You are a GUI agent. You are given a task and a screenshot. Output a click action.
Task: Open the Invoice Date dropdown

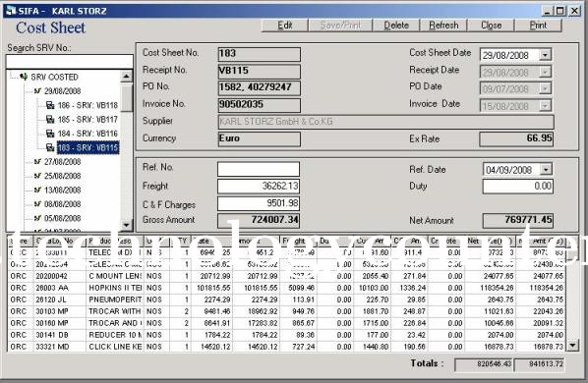pos(545,106)
